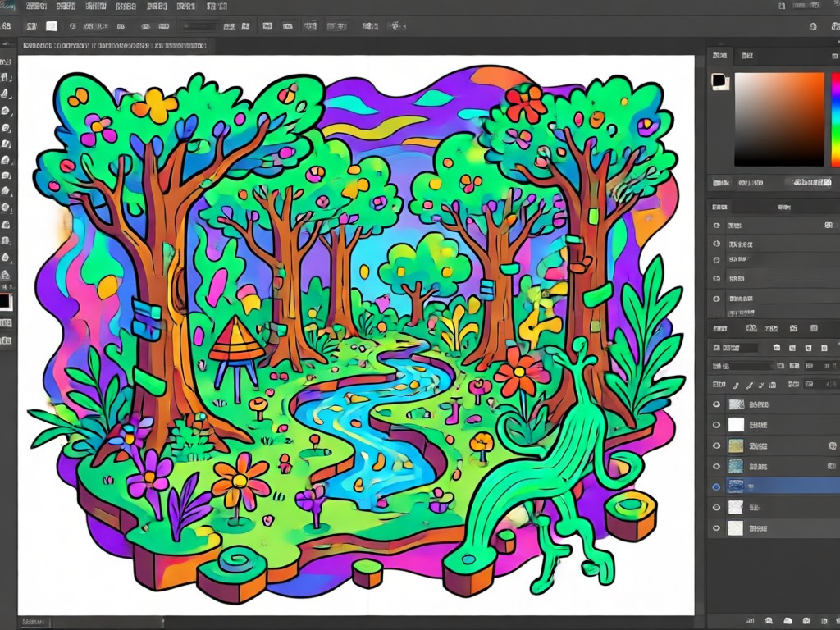The width and height of the screenshot is (840, 630).
Task: Select the plain white layer thumbnail
Action: tap(736, 425)
